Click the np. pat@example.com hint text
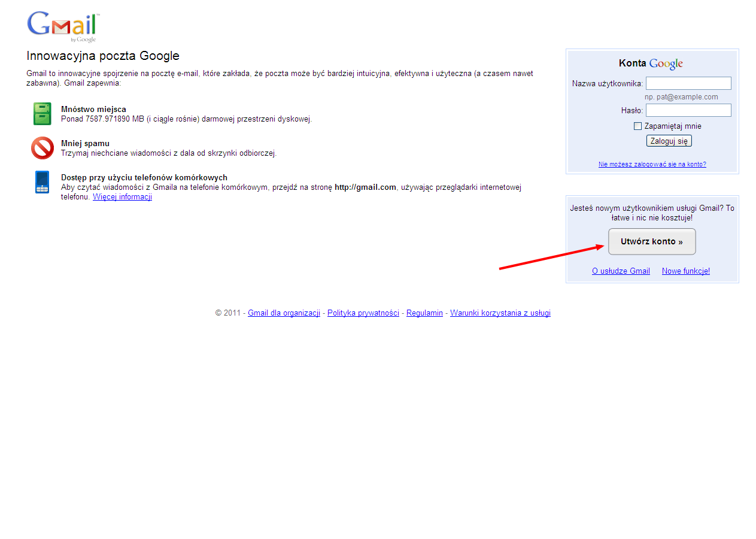This screenshot has width=756, height=539. pyautogui.click(x=681, y=97)
